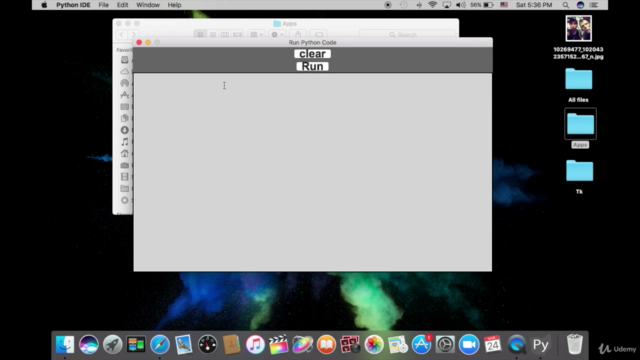
Task: Click the share button in Finder Apps window
Action: point(298,35)
